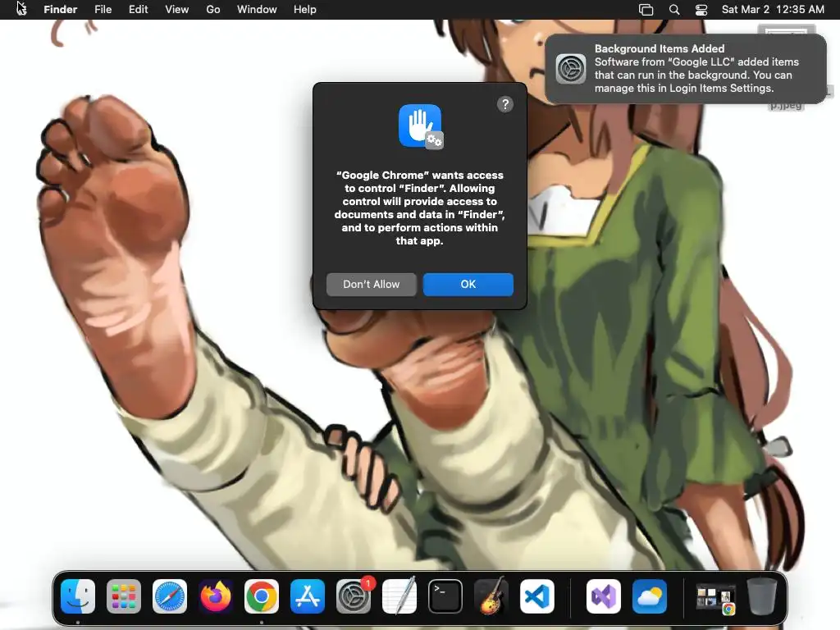Open purple Visual Studio from the Dock

pos(604,596)
